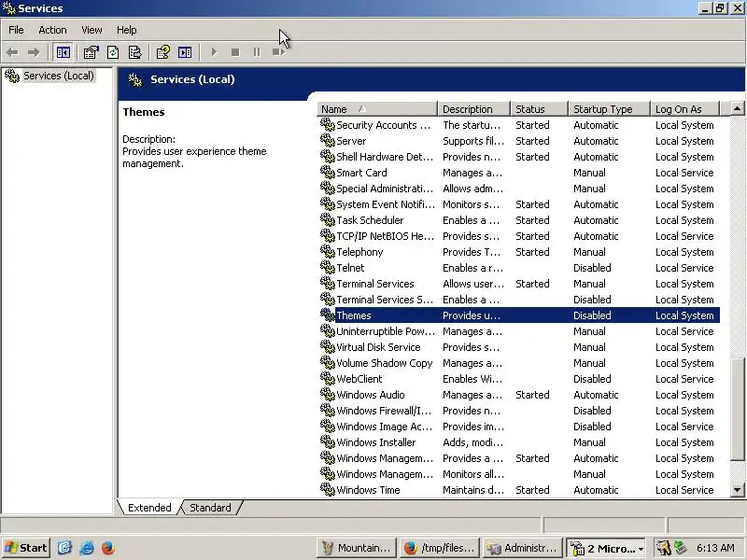This screenshot has width=747, height=560.
Task: Select the Shell Hardware Detection row
Action: click(519, 157)
